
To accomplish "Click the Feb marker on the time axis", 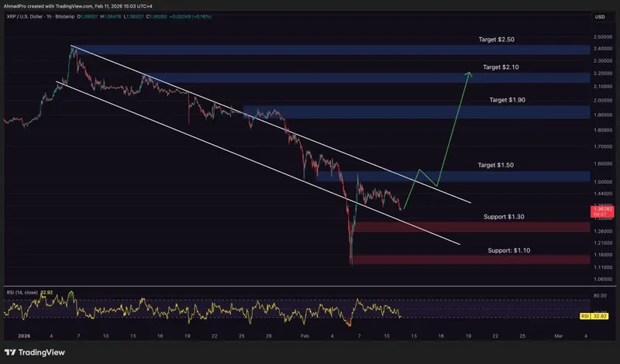I will click(304, 336).
